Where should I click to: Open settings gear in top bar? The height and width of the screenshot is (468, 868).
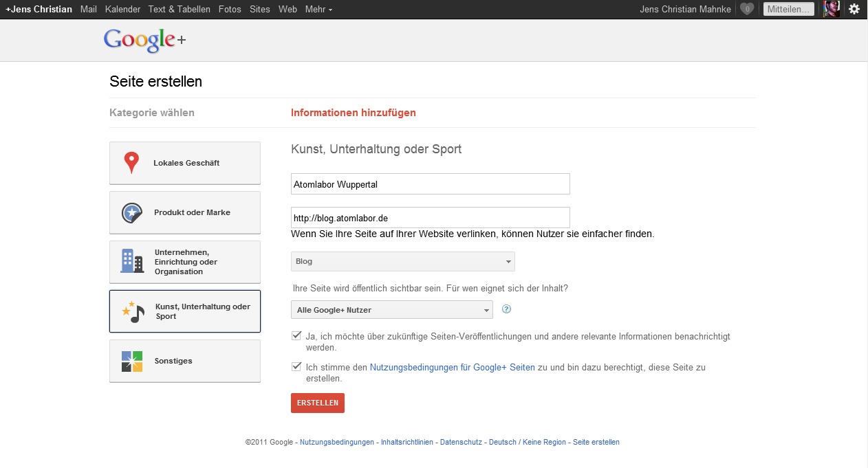pos(854,9)
